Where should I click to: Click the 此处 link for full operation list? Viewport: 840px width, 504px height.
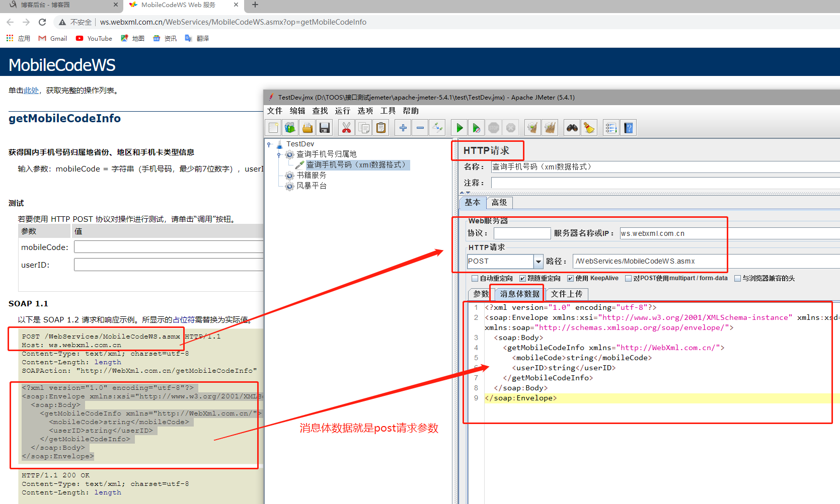(x=31, y=91)
